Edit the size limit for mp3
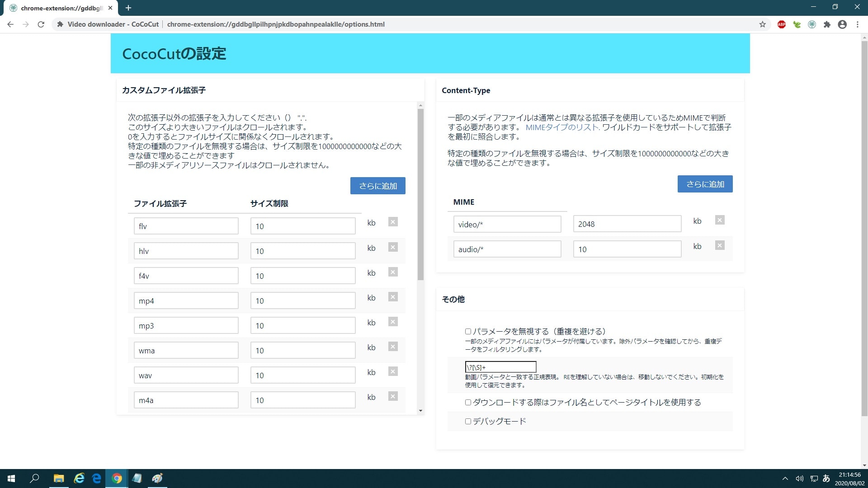Screen dimensions: 868x488 click(302, 325)
